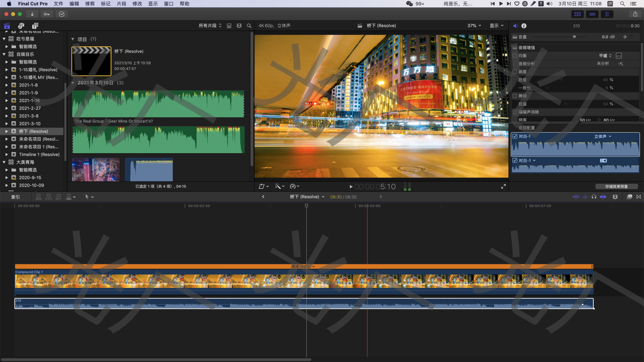This screenshot has width=644, height=362.
Task: Open timeline clip appearance filmstrip icon
Action: coord(615,197)
